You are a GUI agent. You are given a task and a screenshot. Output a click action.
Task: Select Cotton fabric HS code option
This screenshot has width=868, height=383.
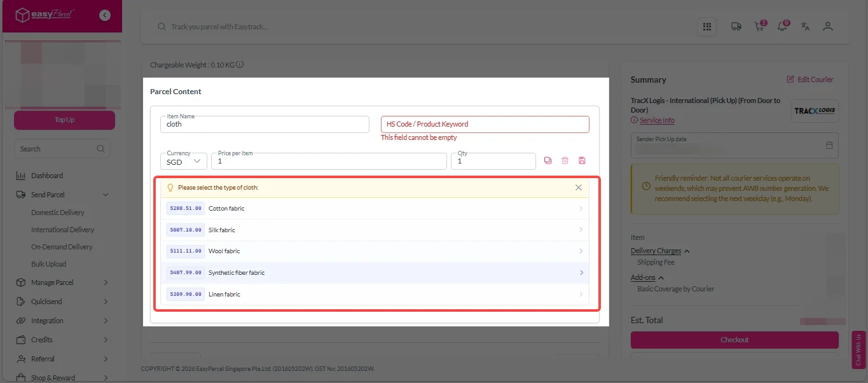pyautogui.click(x=374, y=209)
